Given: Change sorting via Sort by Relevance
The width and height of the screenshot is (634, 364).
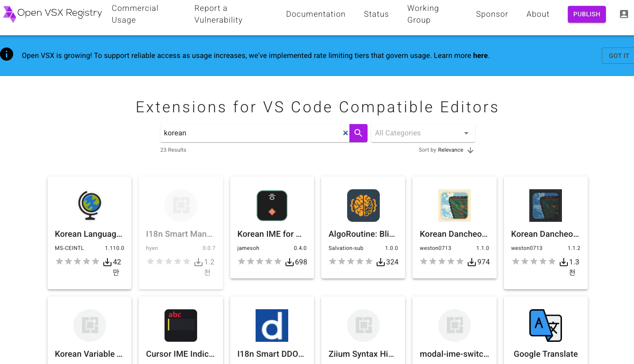Looking at the screenshot, I should coord(441,150).
